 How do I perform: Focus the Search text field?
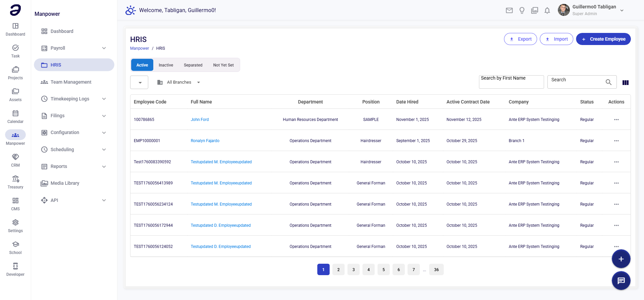point(576,82)
